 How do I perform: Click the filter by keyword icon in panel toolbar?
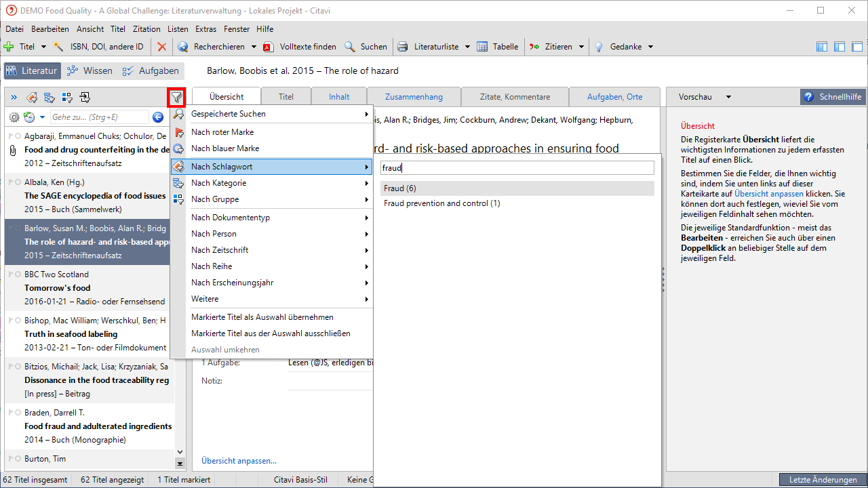[x=31, y=98]
